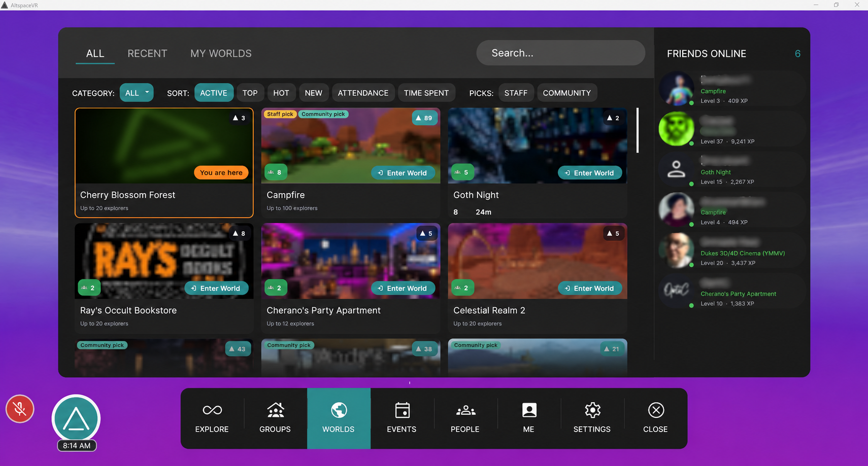Click the friends count badge on Campfire
This screenshot has width=868, height=466.
pos(276,172)
